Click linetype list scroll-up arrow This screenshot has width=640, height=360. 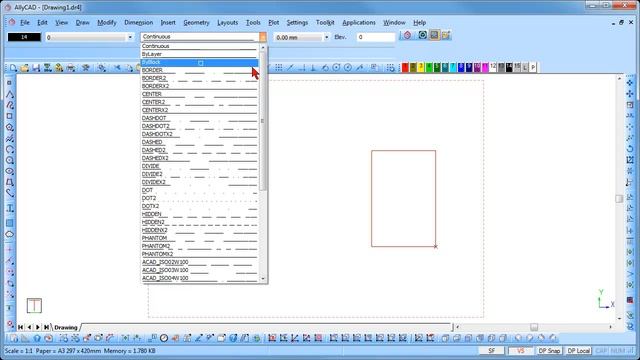263,47
